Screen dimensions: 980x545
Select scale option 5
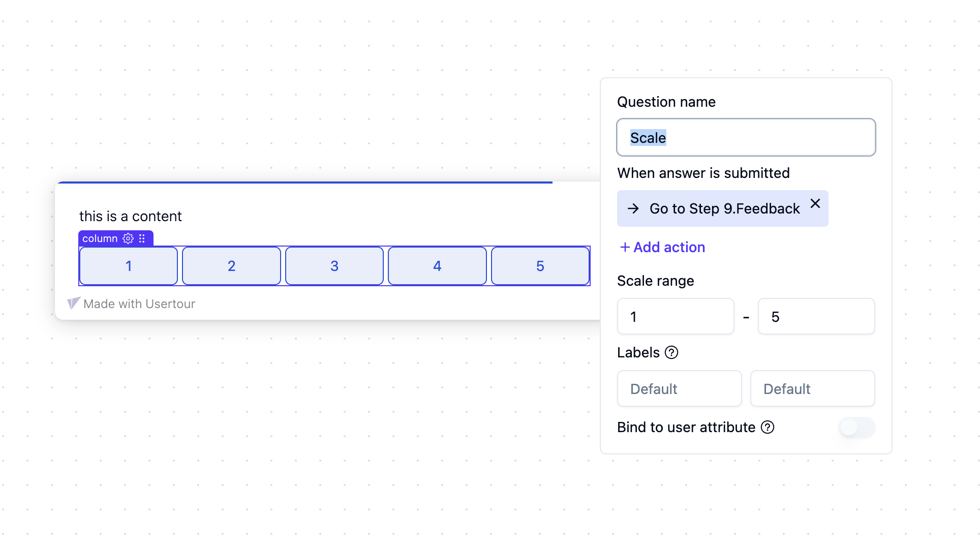pyautogui.click(x=540, y=266)
